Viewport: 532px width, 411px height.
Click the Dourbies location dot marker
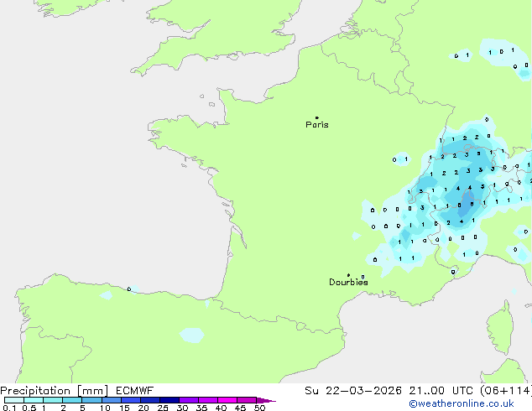click(348, 275)
